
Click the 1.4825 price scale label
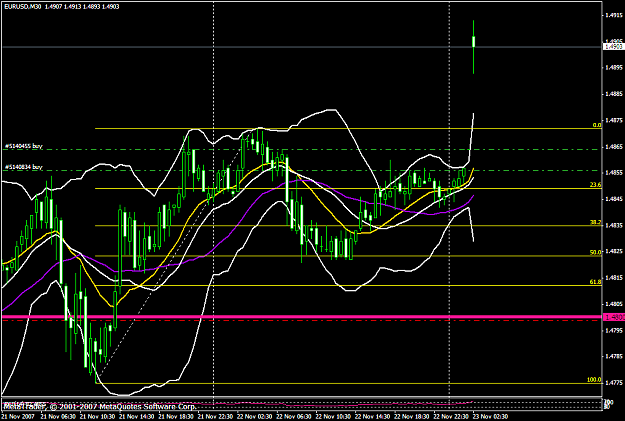click(614, 252)
